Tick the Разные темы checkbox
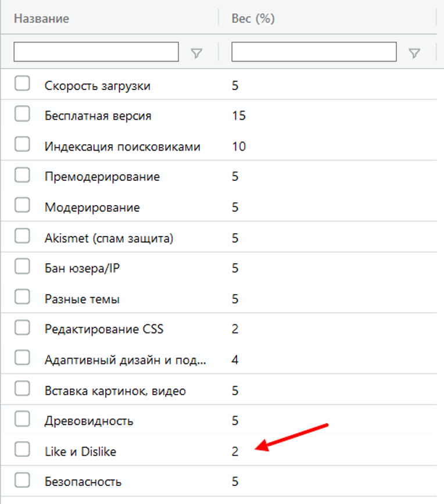 click(x=22, y=296)
